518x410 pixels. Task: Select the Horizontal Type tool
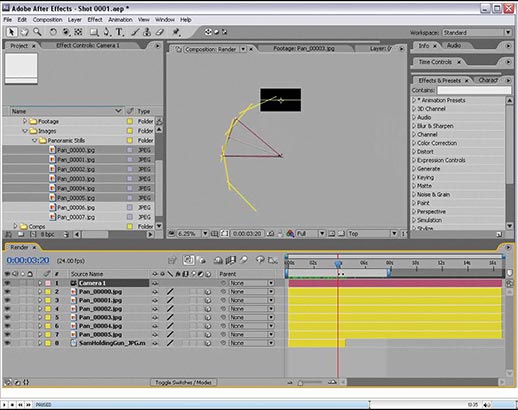click(x=119, y=32)
